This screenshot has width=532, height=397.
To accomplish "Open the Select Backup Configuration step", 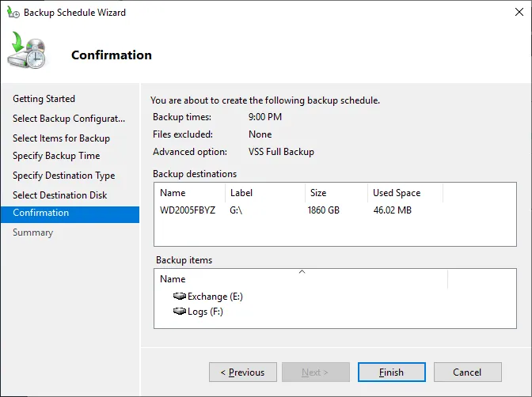I will point(69,119).
